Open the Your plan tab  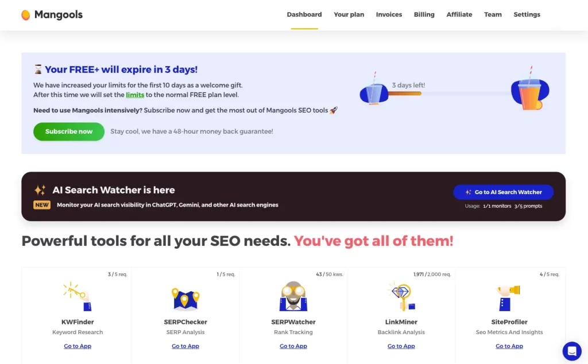[349, 15]
